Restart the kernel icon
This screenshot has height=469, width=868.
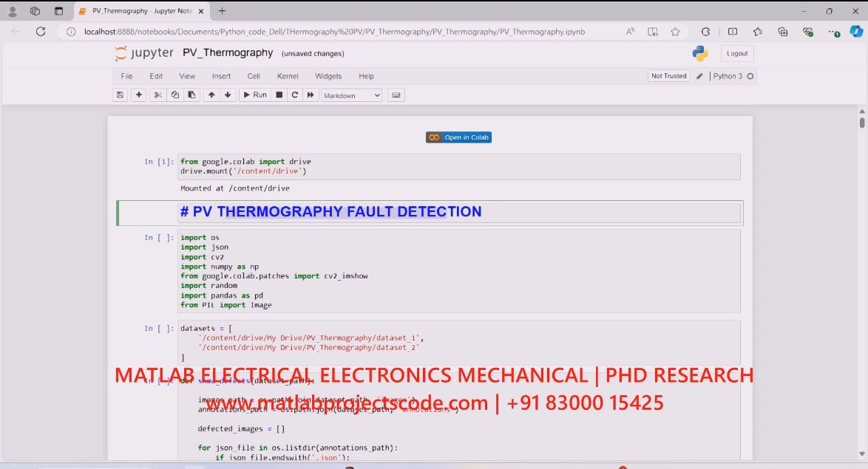pos(295,95)
